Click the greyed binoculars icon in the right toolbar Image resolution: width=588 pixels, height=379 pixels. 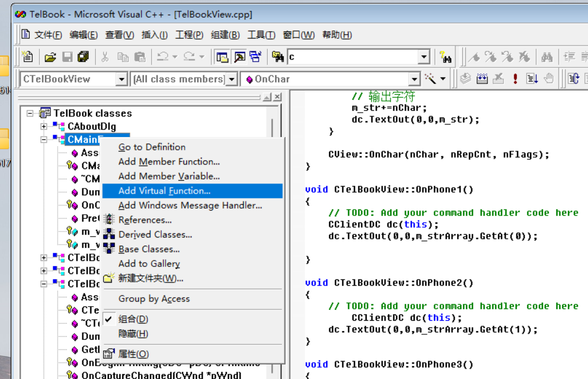[x=547, y=57]
